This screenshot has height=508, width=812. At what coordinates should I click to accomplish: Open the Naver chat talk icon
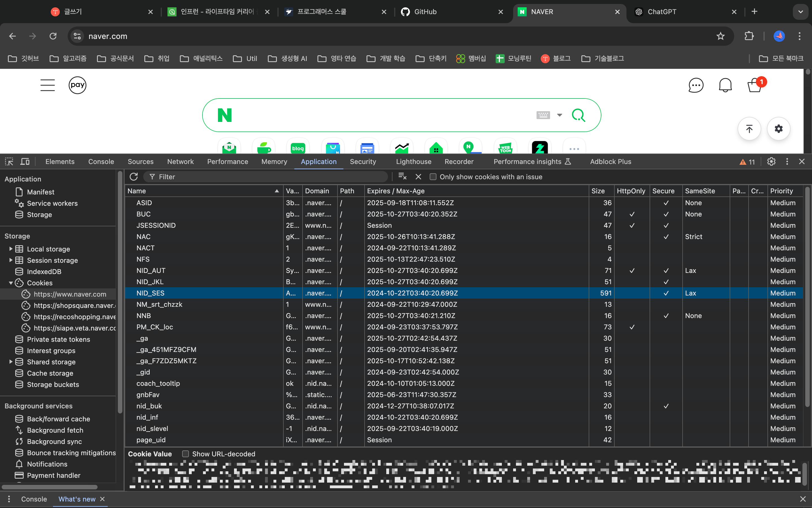coord(696,85)
